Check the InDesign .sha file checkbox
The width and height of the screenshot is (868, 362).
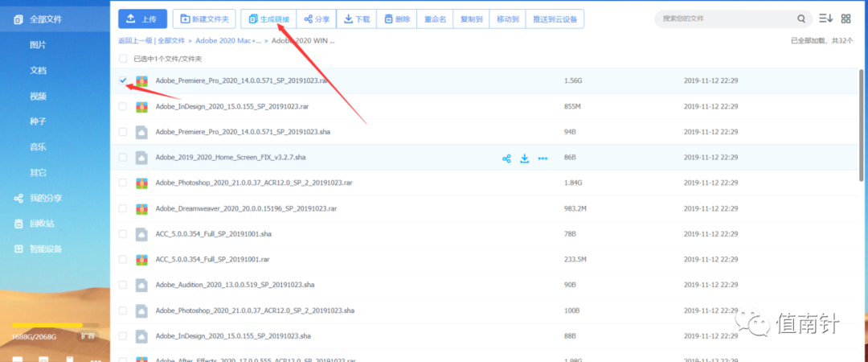coord(123,336)
